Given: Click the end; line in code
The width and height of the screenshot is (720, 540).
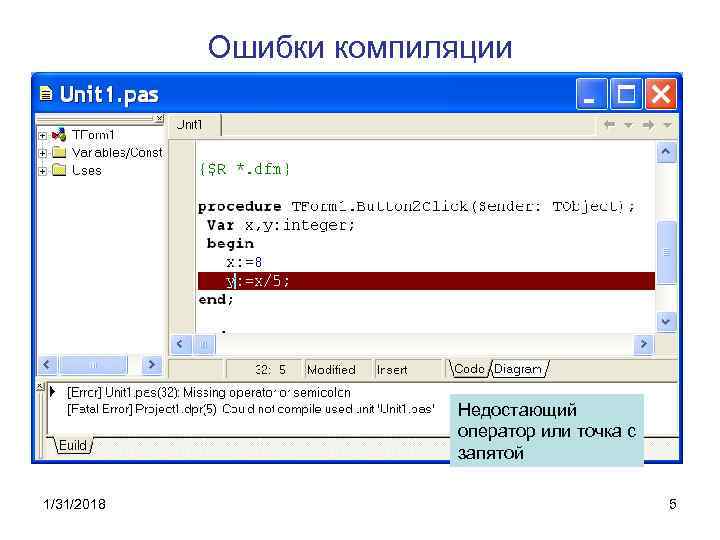Looking at the screenshot, I should [216, 300].
